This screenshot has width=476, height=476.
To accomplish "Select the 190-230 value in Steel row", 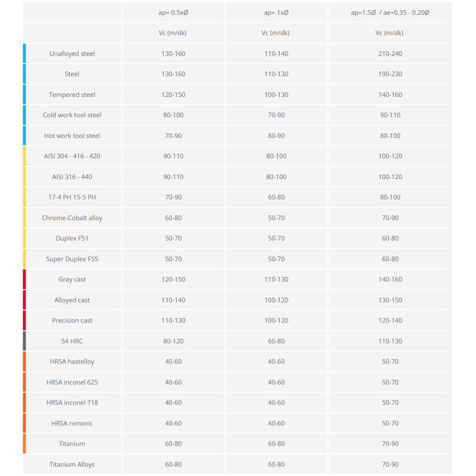I will click(390, 74).
